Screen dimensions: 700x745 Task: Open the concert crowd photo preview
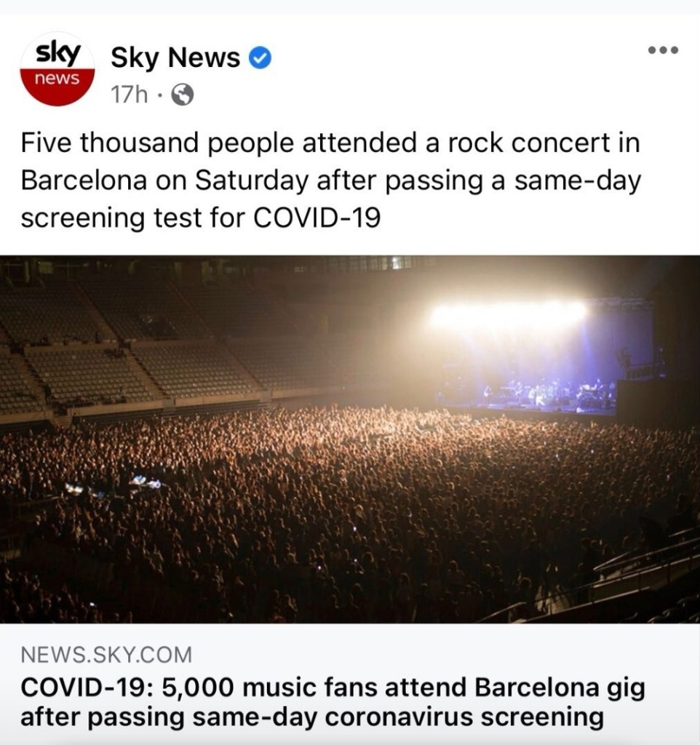pos(350,439)
